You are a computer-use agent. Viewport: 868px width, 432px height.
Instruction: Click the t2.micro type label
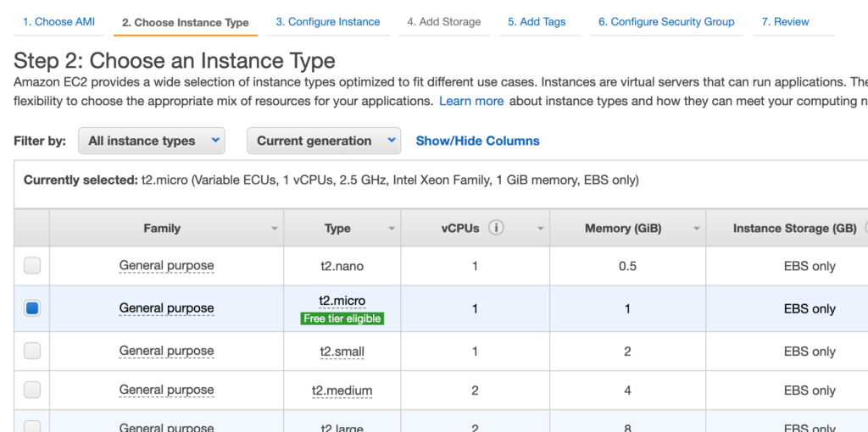342,301
